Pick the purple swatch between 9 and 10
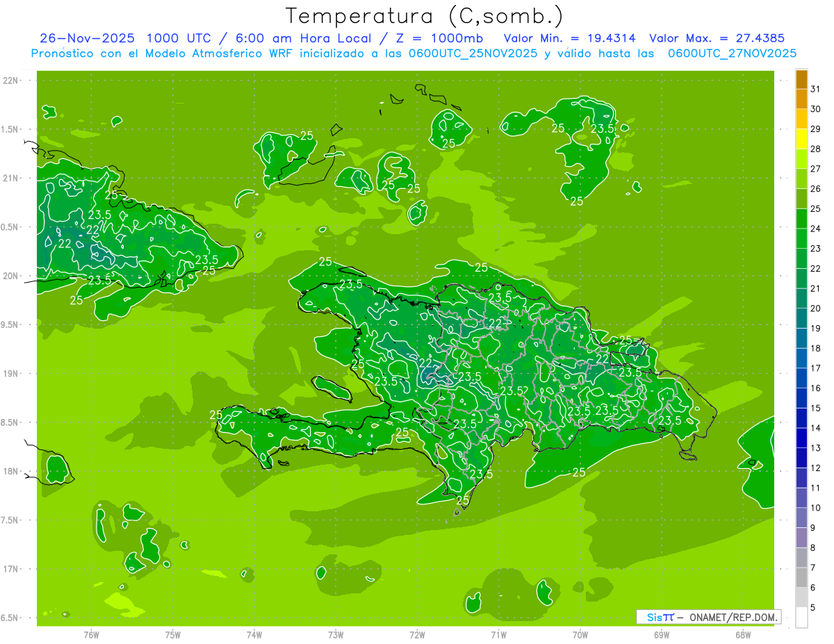 pos(801,518)
